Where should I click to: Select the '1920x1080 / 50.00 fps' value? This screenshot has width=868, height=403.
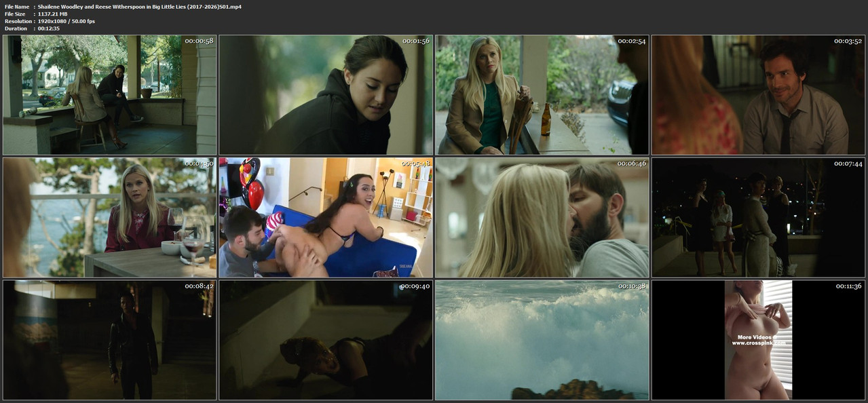(67, 21)
